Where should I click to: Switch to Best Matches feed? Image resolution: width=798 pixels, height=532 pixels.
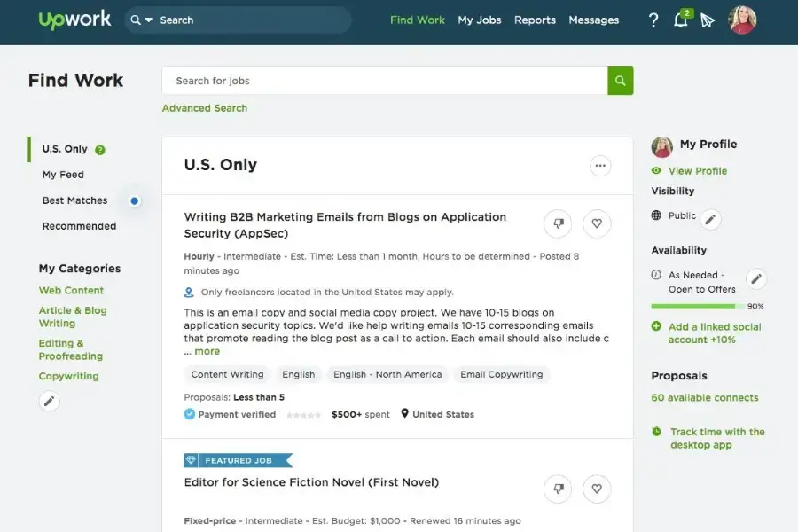[x=74, y=200]
